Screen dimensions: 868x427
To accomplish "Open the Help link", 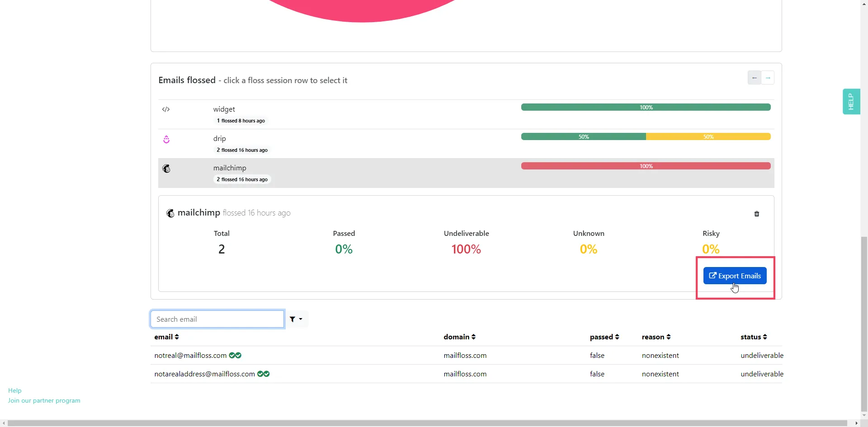I will click(15, 390).
